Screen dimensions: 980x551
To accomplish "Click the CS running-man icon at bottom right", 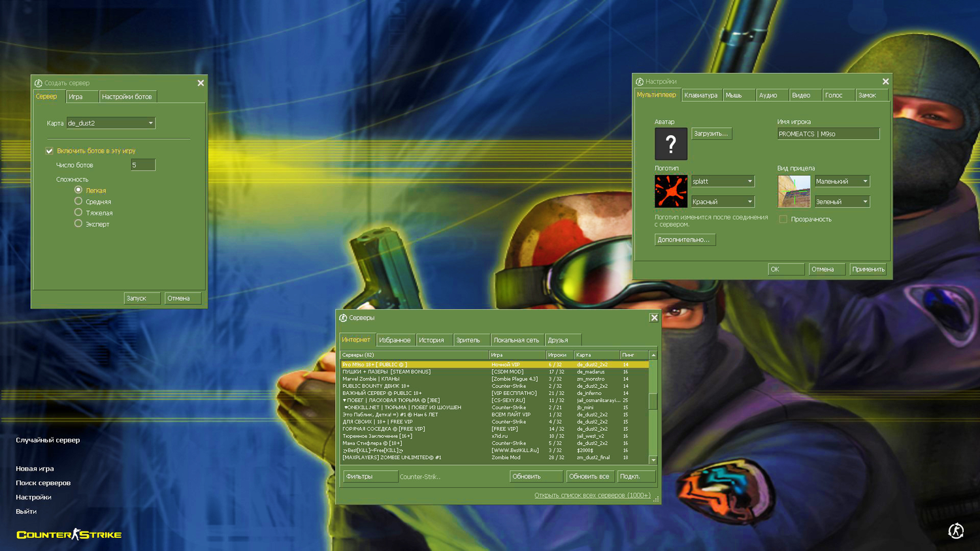I will click(x=956, y=531).
